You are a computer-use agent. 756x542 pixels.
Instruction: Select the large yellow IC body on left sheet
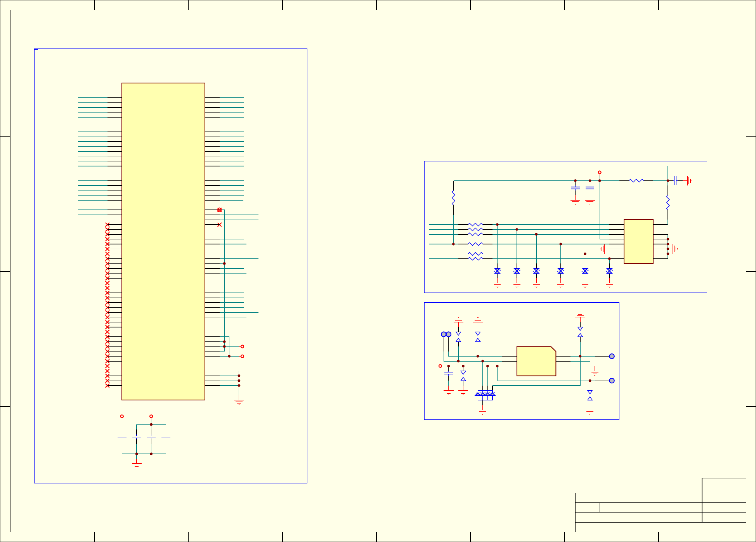163,241
